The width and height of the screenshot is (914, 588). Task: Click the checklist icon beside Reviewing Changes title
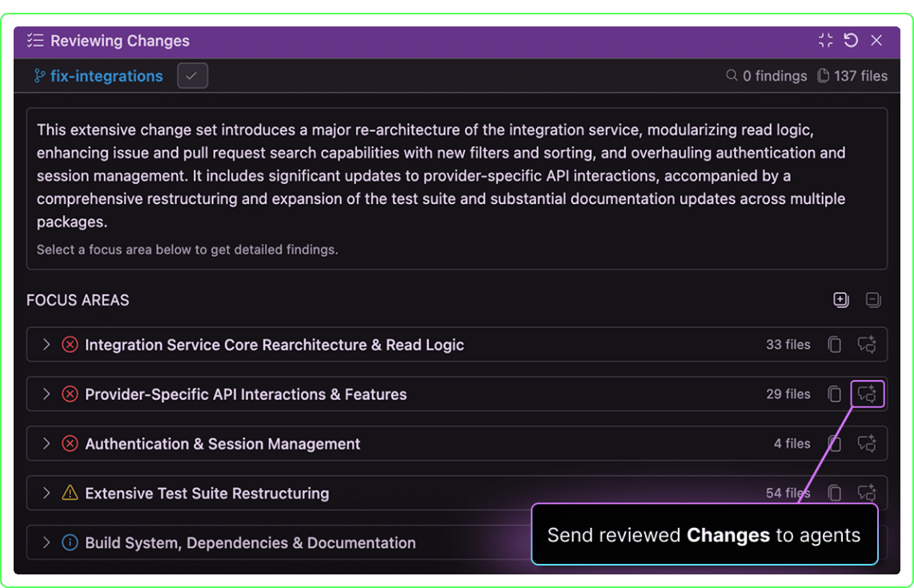click(35, 40)
